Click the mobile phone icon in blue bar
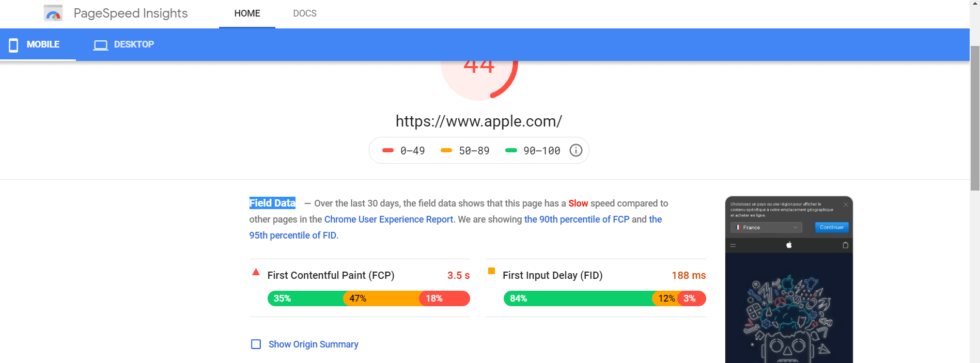Screen dimensions: 980x363 tap(13, 45)
